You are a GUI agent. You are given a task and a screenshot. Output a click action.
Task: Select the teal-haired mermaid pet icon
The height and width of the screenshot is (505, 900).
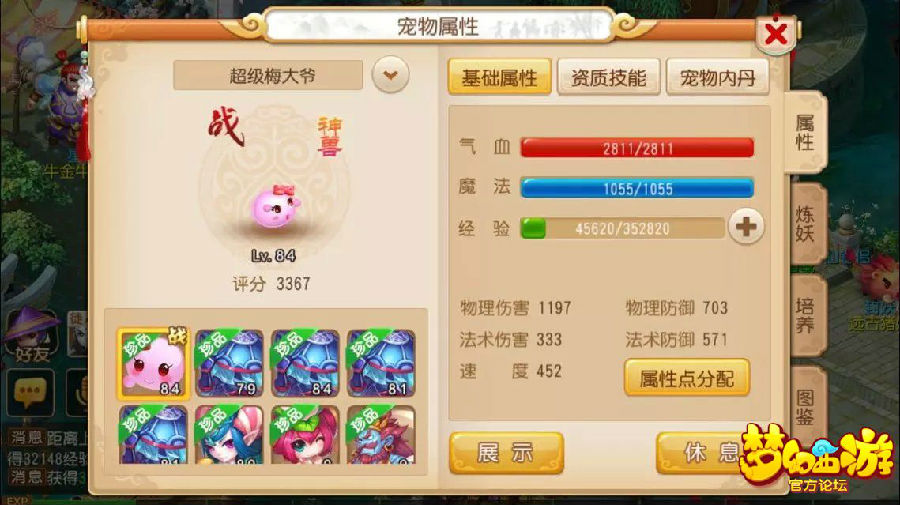(x=229, y=434)
